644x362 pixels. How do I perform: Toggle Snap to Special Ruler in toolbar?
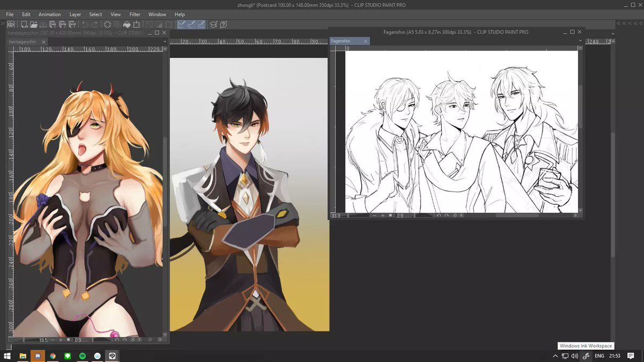pos(192,25)
